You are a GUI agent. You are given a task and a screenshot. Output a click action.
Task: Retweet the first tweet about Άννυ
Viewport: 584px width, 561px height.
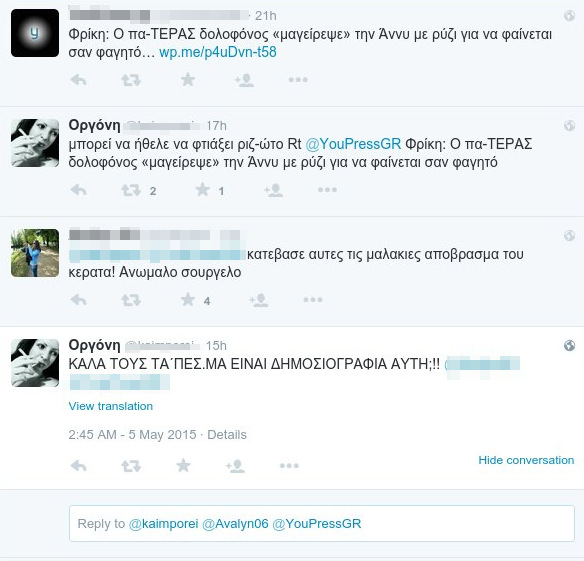coord(131,80)
